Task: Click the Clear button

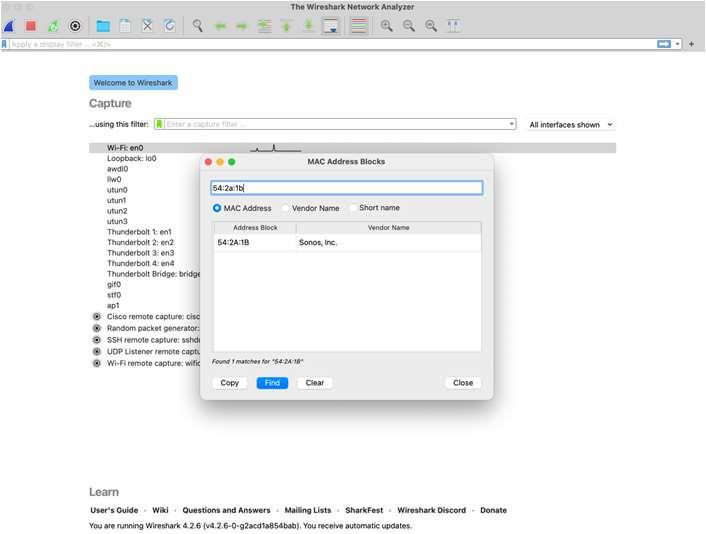Action: pos(315,383)
